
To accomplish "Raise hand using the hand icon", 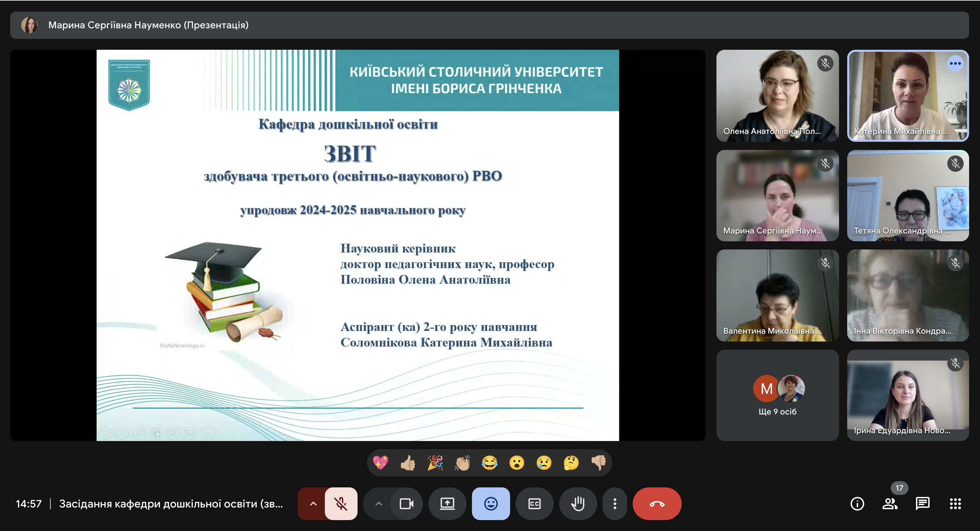I will coord(578,504).
